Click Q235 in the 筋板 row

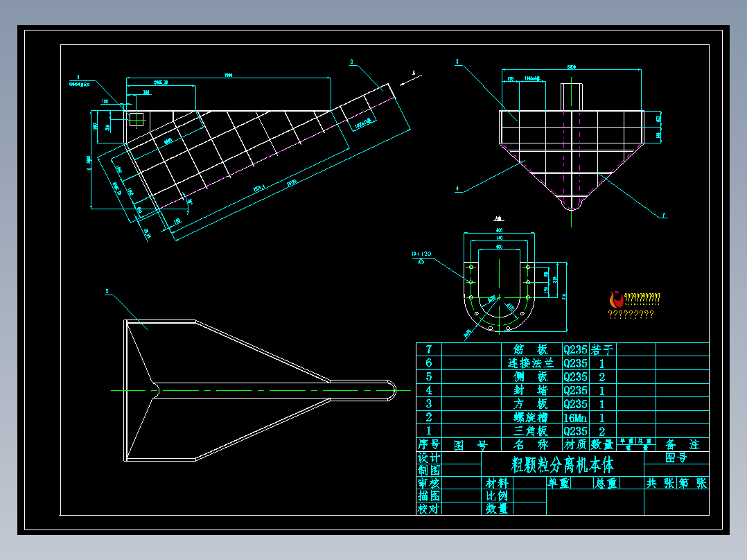[575, 350]
